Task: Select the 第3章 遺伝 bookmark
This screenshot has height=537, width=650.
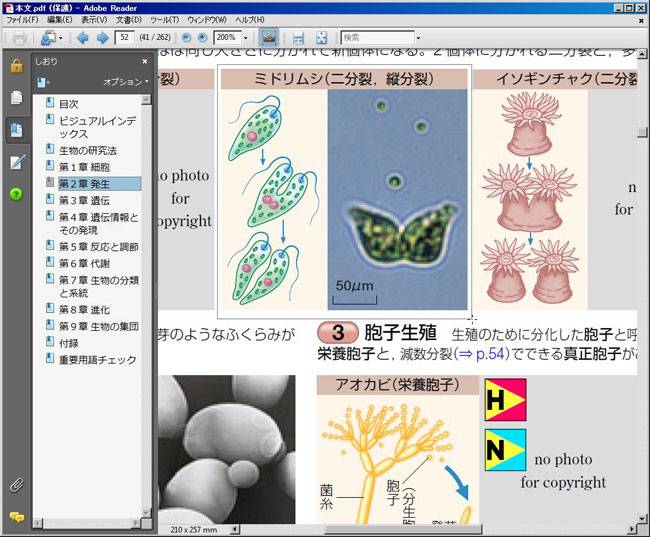Action: tap(84, 200)
